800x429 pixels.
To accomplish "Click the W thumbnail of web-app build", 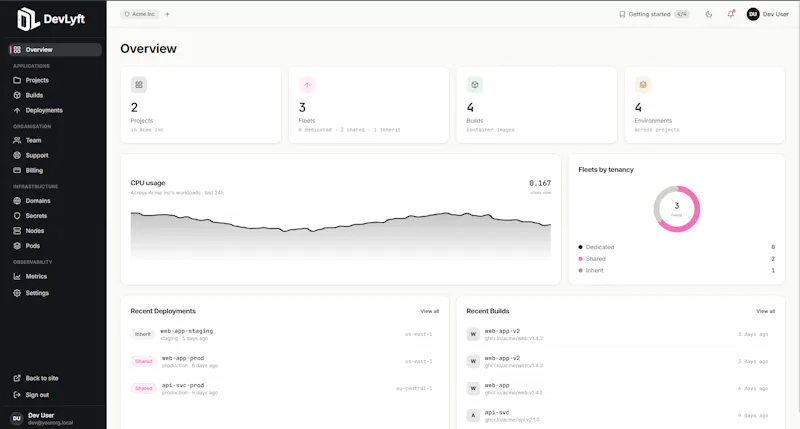I will tap(473, 388).
